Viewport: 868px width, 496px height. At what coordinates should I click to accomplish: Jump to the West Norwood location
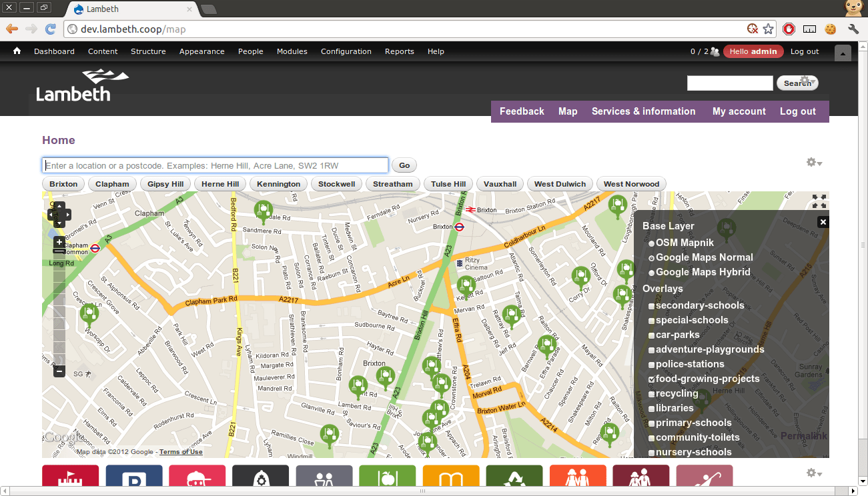(x=631, y=184)
